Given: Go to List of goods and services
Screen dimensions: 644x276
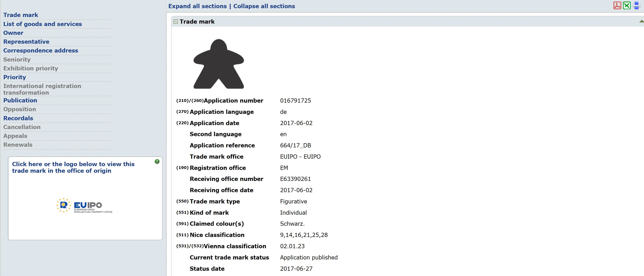Looking at the screenshot, I should 42,24.
